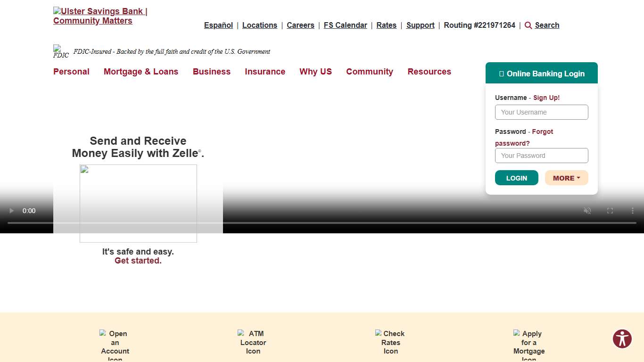Open the accessibility widget icon
Screen dimensions: 644x362
622,338
